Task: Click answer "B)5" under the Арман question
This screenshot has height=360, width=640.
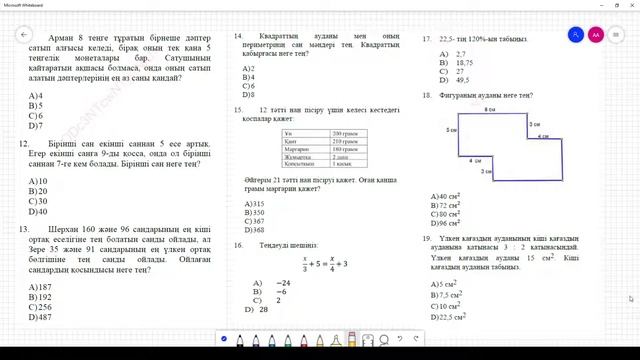Action: (36, 106)
